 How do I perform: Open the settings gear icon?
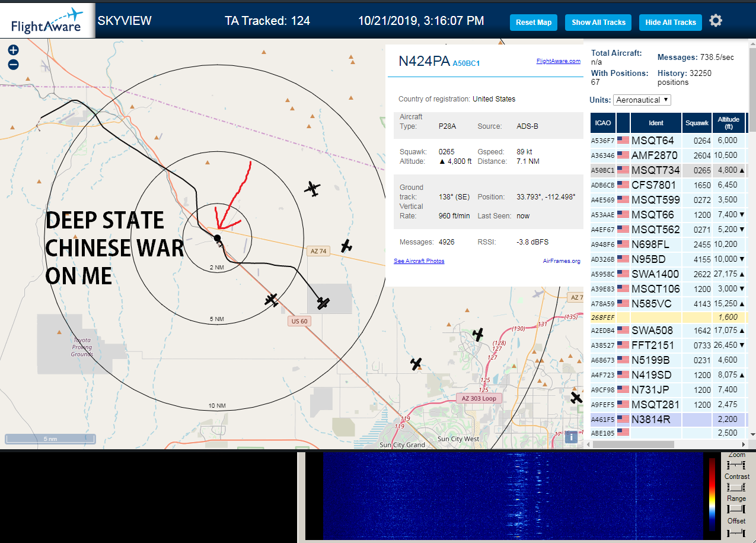[716, 21]
